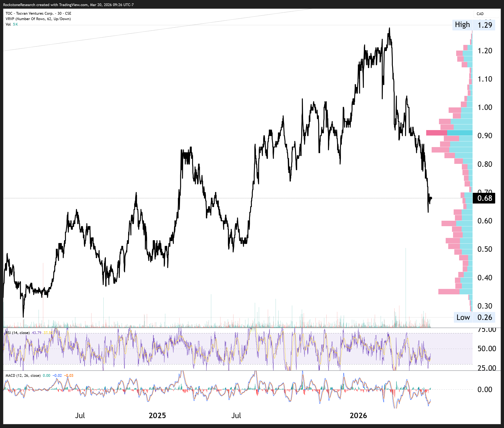The height and width of the screenshot is (428, 504).
Task: Click the price line dot at current price
Action: (431, 198)
